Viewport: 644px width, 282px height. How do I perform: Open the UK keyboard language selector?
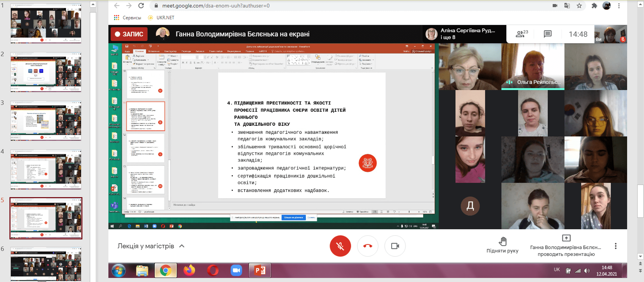click(x=557, y=270)
